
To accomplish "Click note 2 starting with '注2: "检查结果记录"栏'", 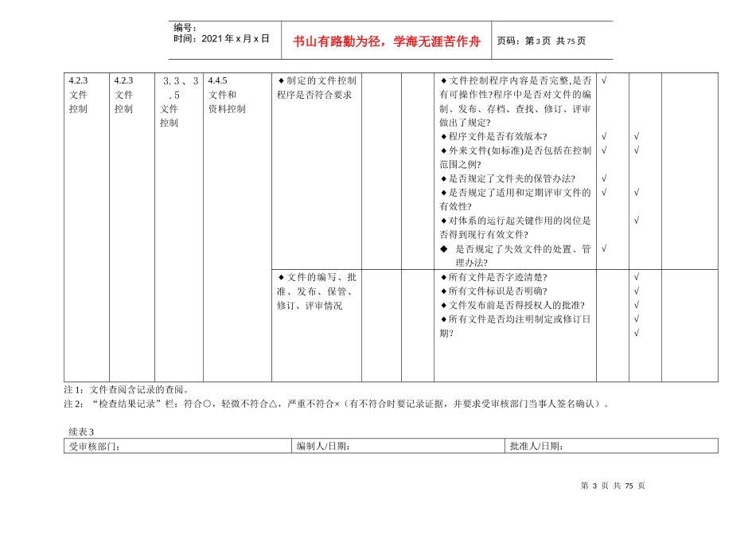I will pos(337,404).
